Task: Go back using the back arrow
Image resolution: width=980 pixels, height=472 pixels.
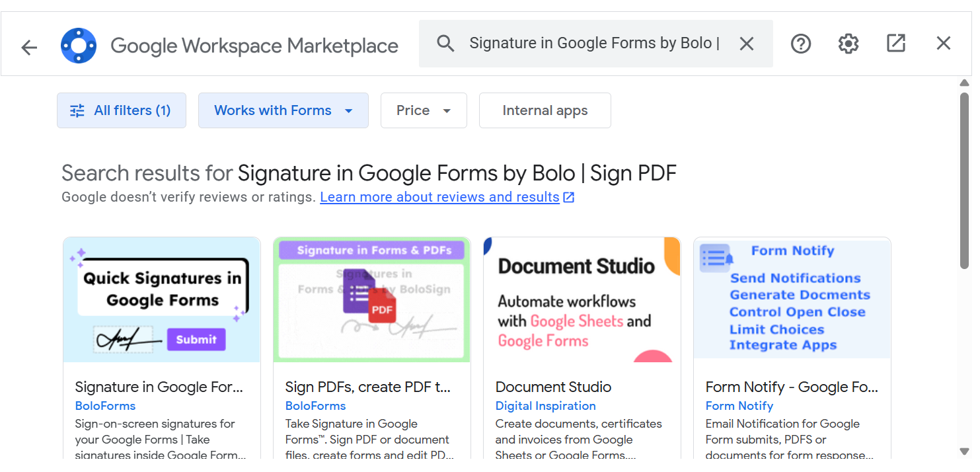Action: [29, 47]
